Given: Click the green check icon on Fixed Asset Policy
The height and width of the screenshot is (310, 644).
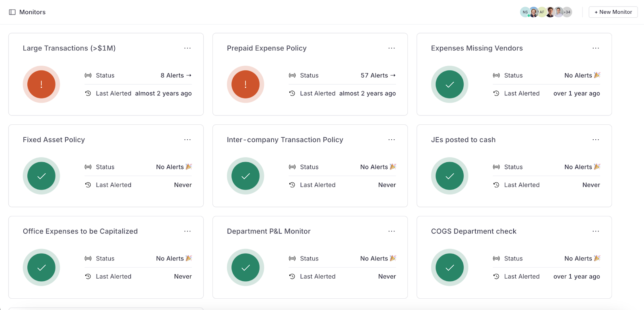Looking at the screenshot, I should point(41,176).
